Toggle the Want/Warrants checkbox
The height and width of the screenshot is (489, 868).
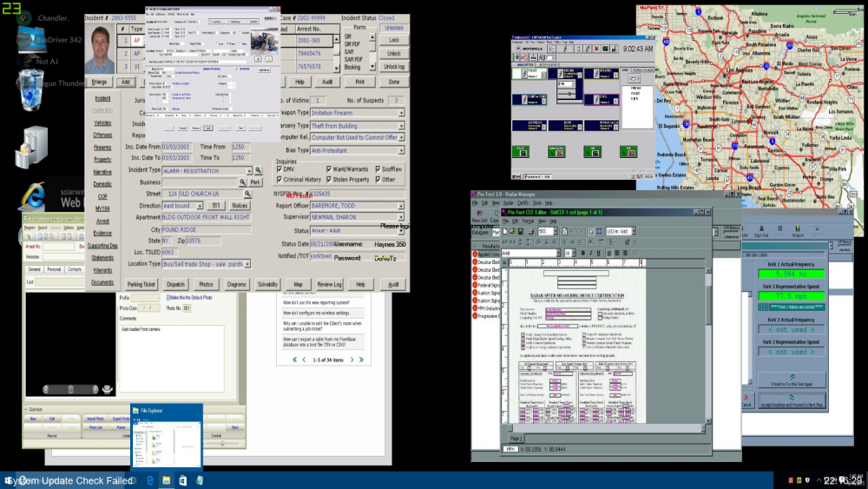329,169
